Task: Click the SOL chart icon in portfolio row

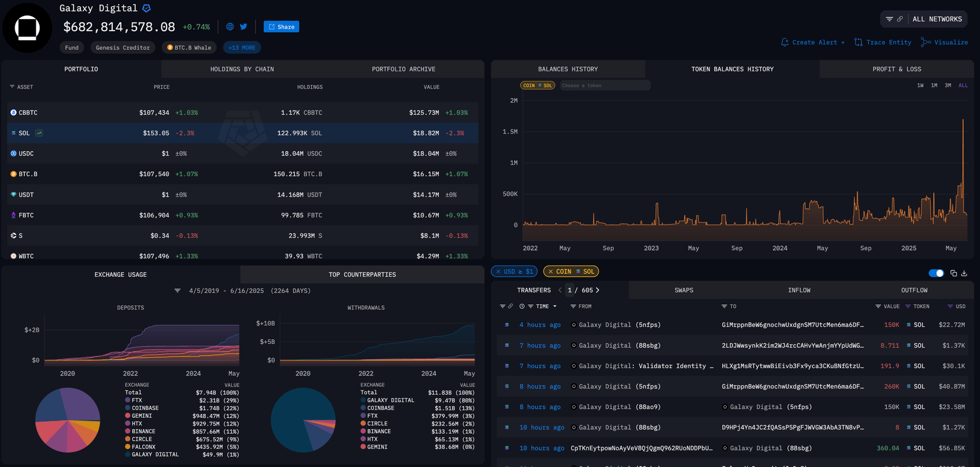Action: point(40,133)
